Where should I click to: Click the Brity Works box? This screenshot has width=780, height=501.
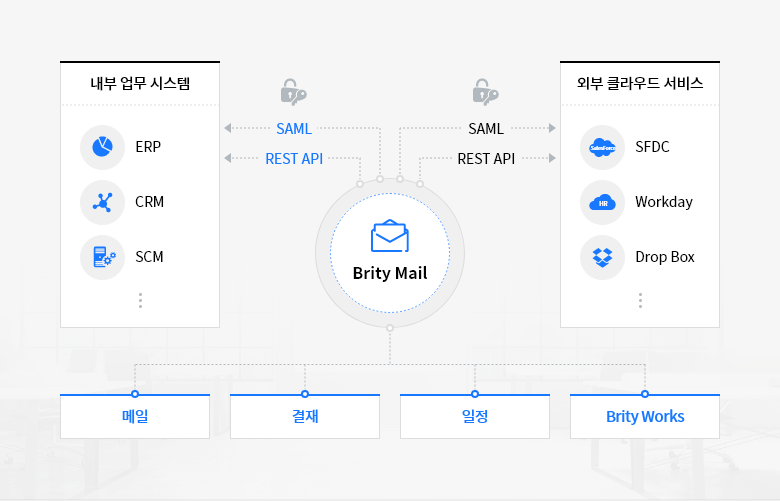(x=645, y=417)
